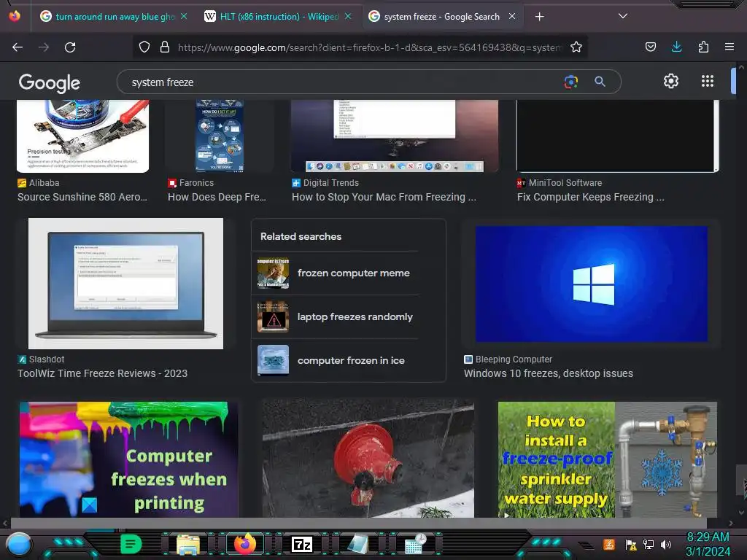This screenshot has width=747, height=560.
Task: Click the freeze-proof sprinkler image
Action: point(608,459)
